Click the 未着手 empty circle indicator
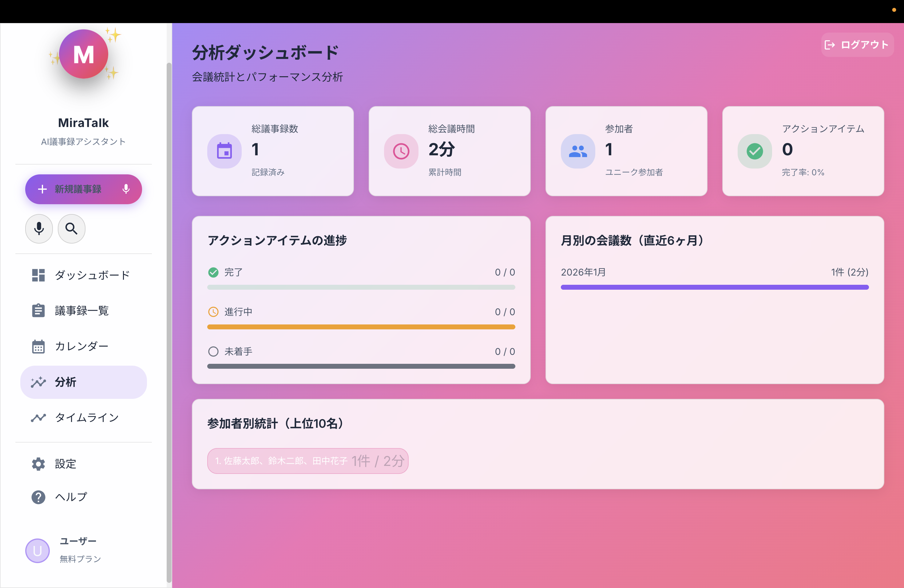904x588 pixels. coord(213,352)
